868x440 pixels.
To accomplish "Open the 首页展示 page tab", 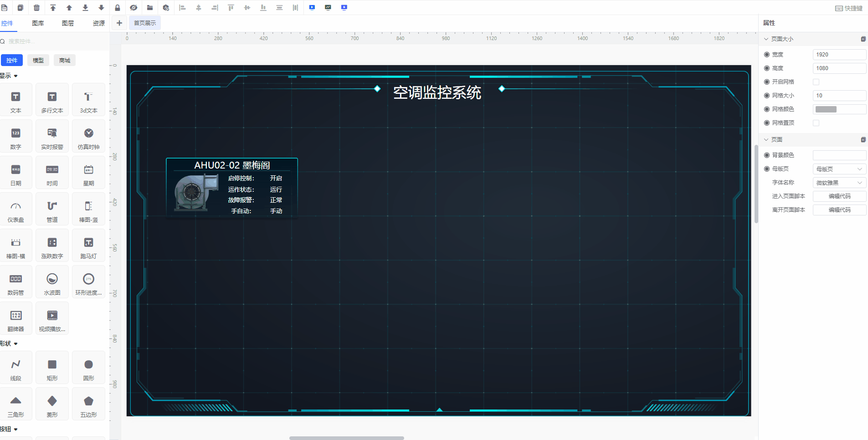I will [x=145, y=23].
